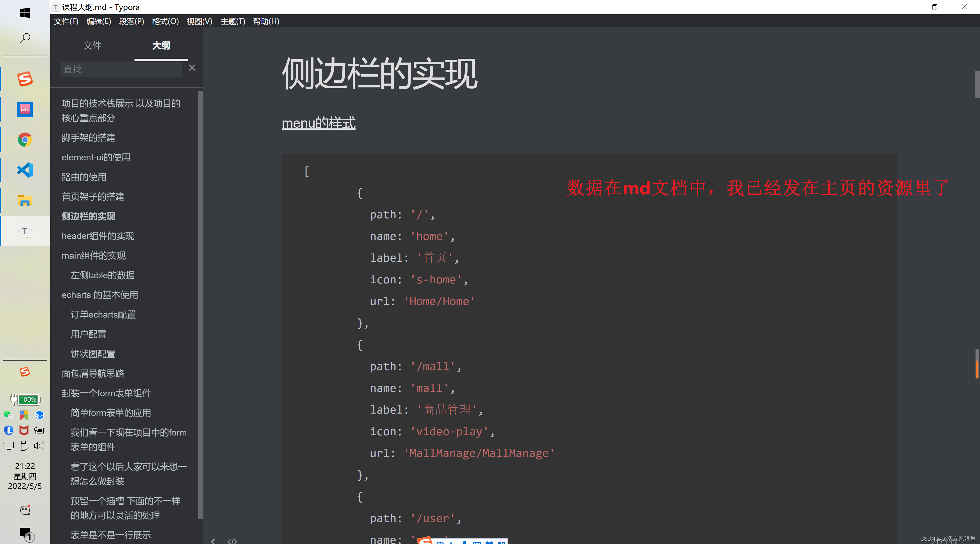Open the blue shield security tray icon
This screenshot has height=544, width=980.
8,430
